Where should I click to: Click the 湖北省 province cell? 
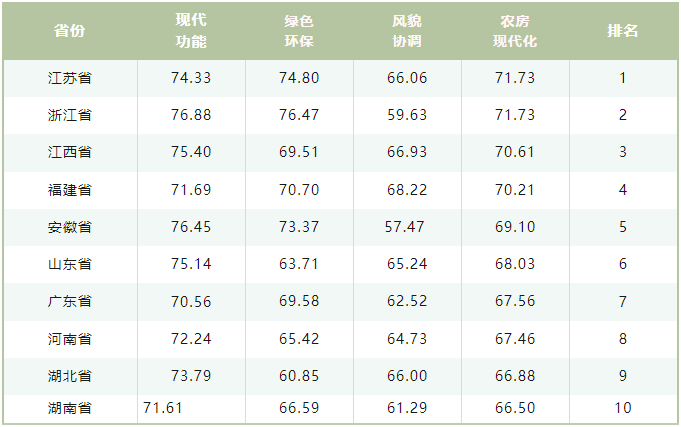pos(70,376)
